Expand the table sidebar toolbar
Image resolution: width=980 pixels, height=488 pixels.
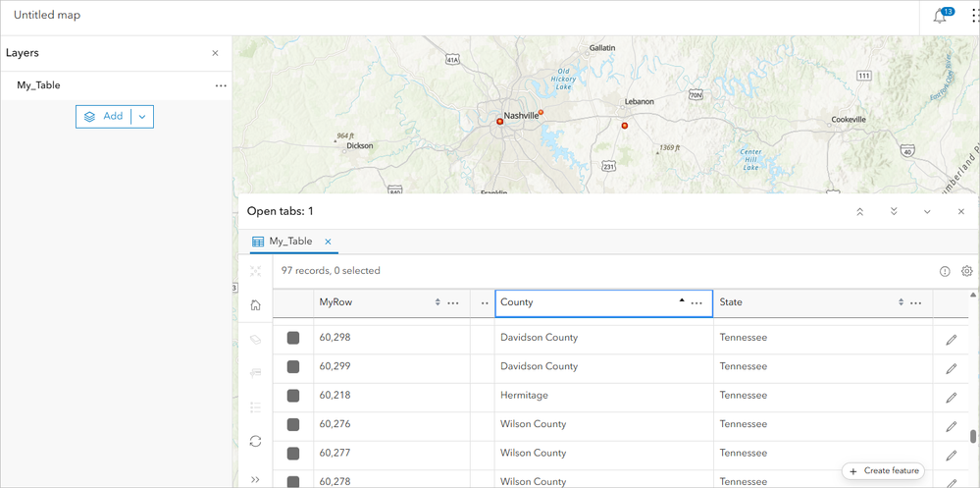[x=255, y=479]
